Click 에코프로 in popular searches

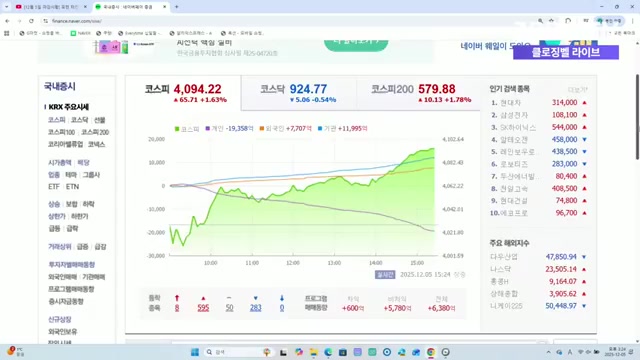(514, 213)
